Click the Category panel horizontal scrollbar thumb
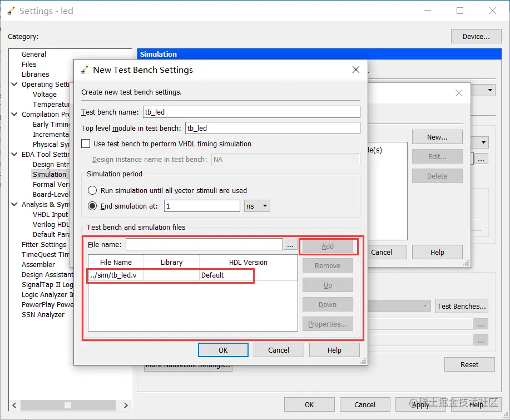Image resolution: width=510 pixels, height=420 pixels. (68, 405)
